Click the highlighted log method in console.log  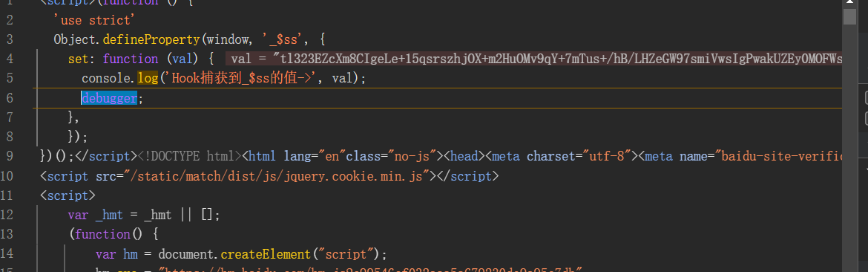(x=148, y=78)
